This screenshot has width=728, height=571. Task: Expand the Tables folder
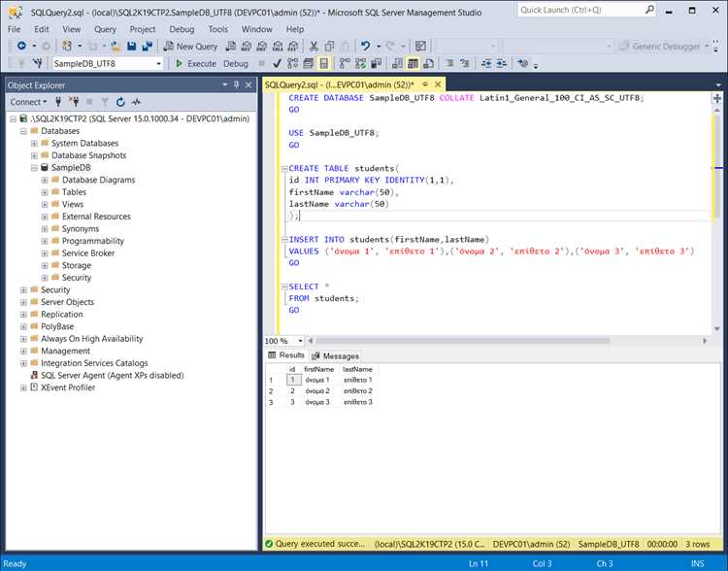coord(45,192)
